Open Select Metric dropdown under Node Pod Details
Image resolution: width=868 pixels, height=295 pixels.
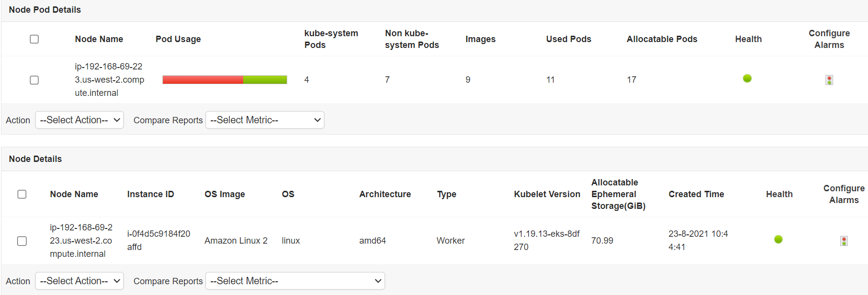coord(265,120)
